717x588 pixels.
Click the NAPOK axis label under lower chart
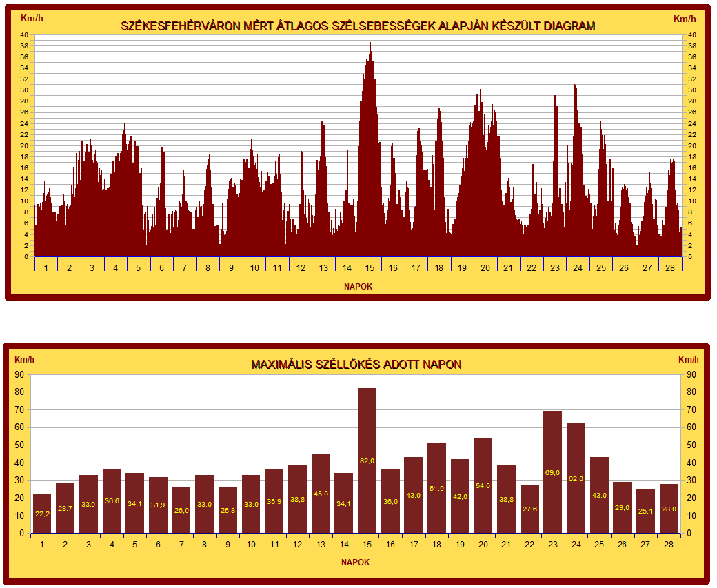point(355,562)
